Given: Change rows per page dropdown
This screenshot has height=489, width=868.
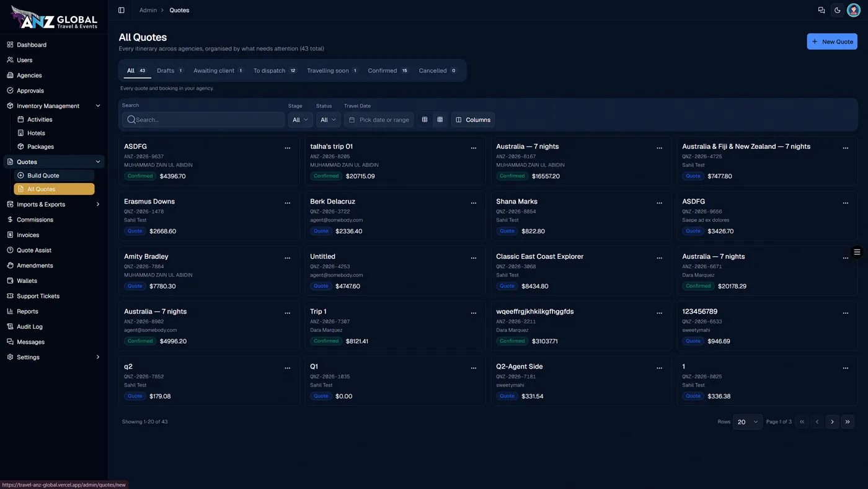Looking at the screenshot, I should 748,422.
